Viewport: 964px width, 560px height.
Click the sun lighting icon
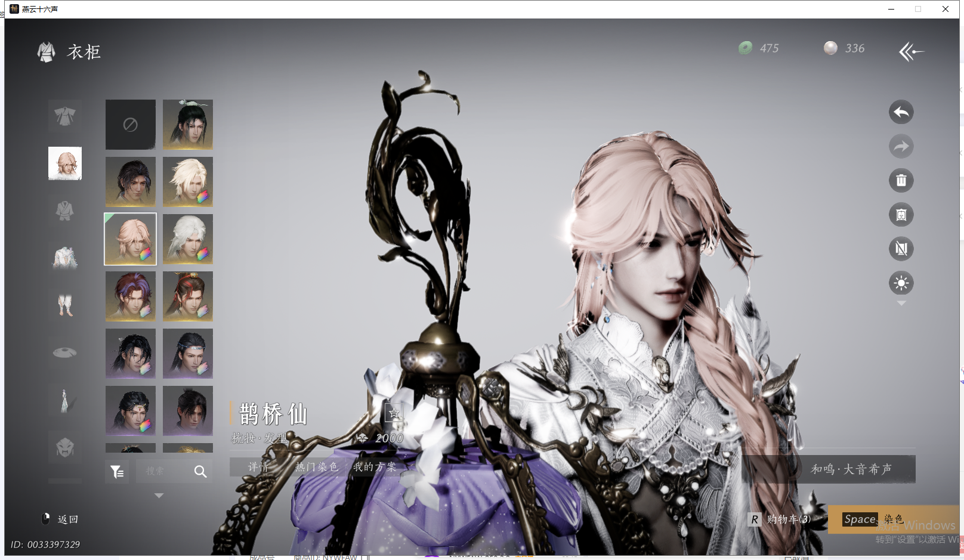point(901,283)
